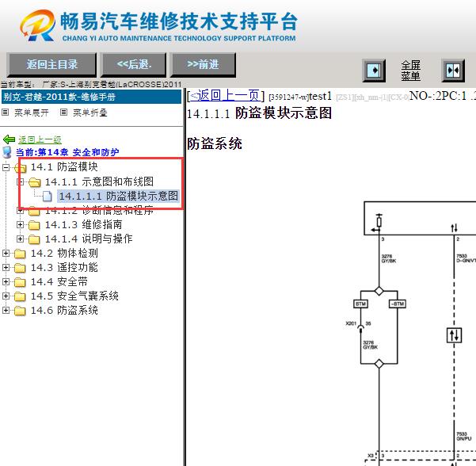476x466 pixels.
Task: Click the left BTM box in diagram
Action: [360, 304]
